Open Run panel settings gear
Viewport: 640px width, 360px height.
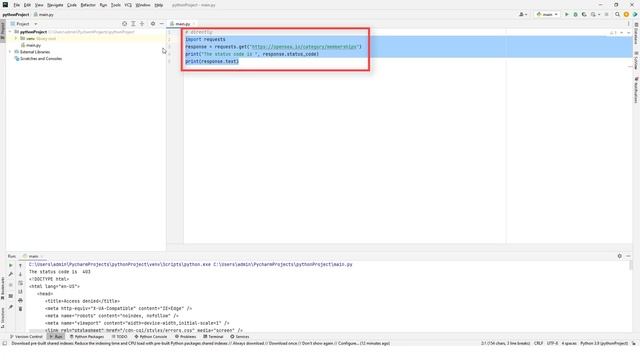(x=620, y=256)
